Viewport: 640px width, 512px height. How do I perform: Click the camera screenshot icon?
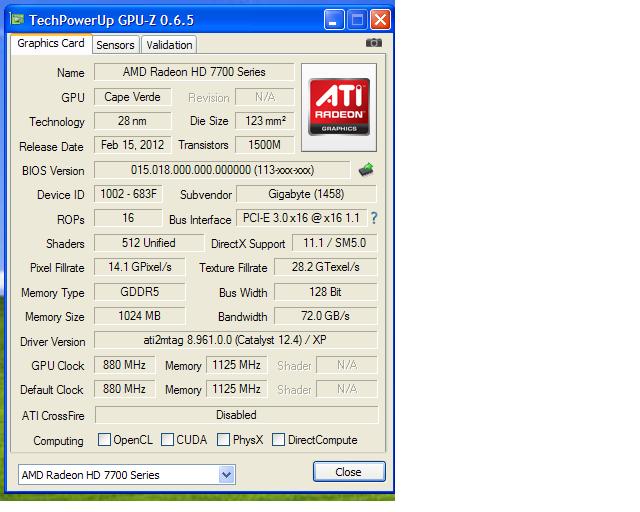pyautogui.click(x=373, y=42)
